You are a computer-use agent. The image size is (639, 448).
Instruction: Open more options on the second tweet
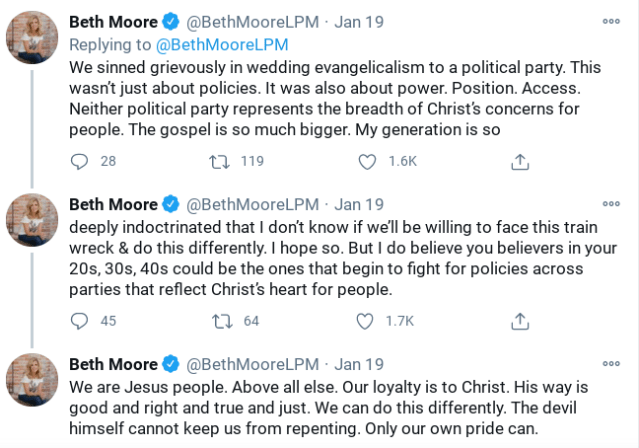(611, 204)
